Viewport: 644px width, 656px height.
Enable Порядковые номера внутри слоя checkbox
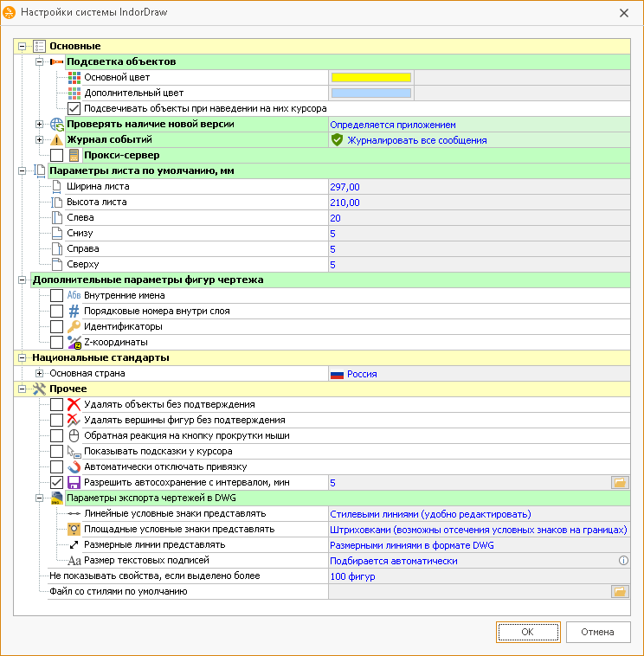click(x=56, y=311)
